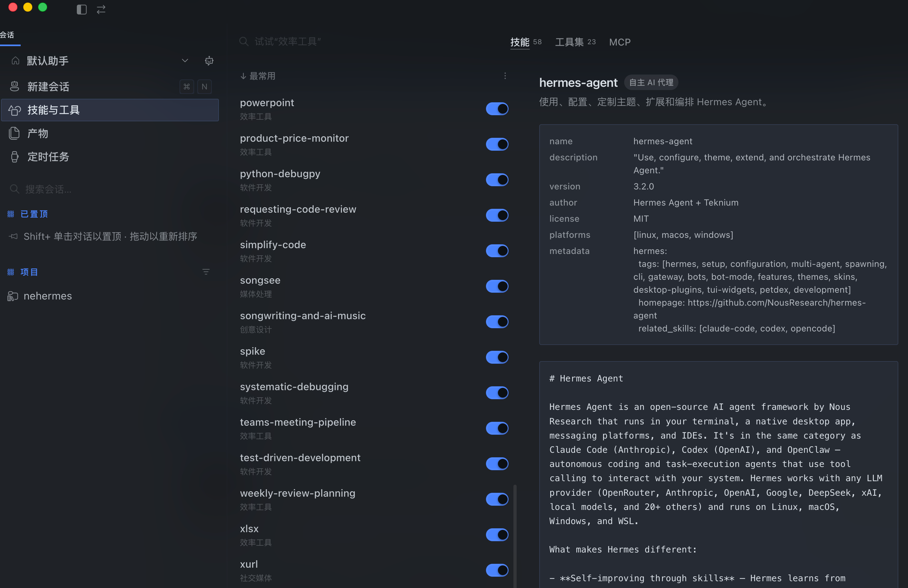This screenshot has width=908, height=588.
Task: Go to 定时任务 page
Action: tap(110, 157)
